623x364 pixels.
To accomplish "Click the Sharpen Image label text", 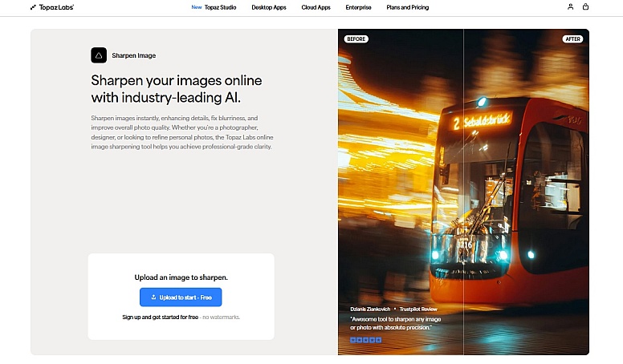I will (x=133, y=55).
